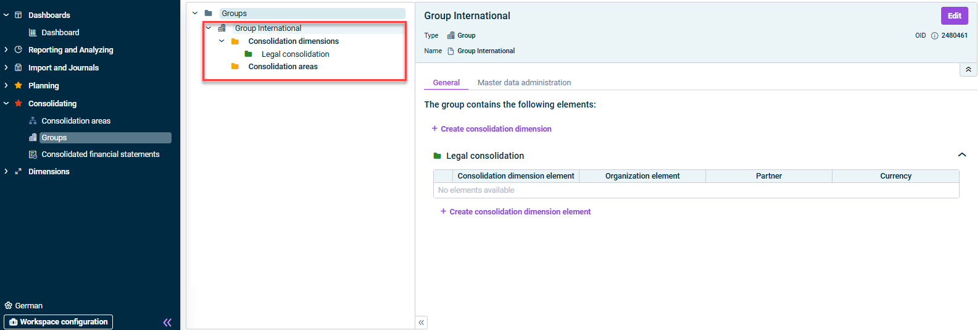Viewport: 980px width, 330px height.
Task: Click the purple Edit button
Action: pos(954,15)
